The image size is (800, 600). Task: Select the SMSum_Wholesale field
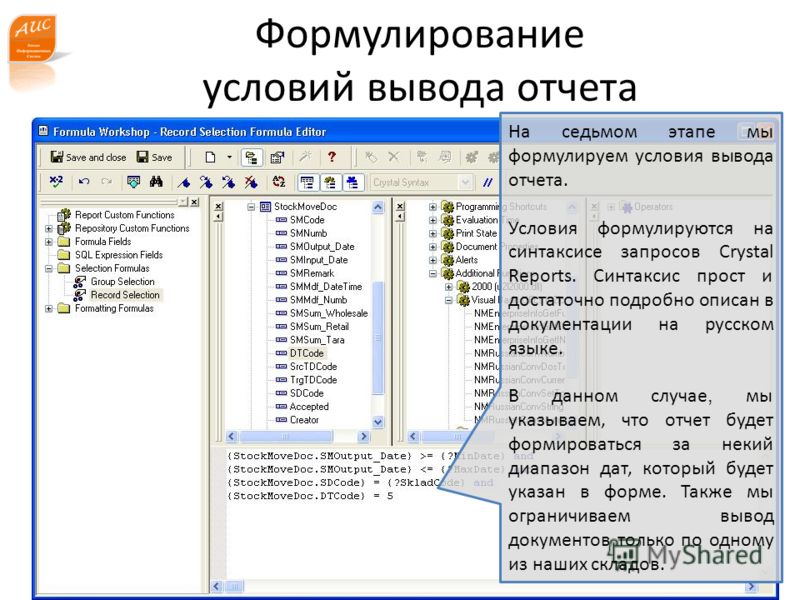[329, 313]
